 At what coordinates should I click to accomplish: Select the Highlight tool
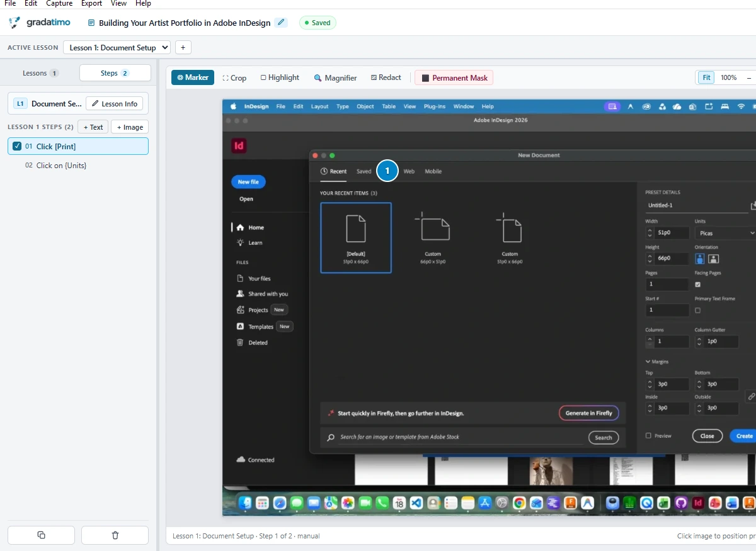[280, 77]
